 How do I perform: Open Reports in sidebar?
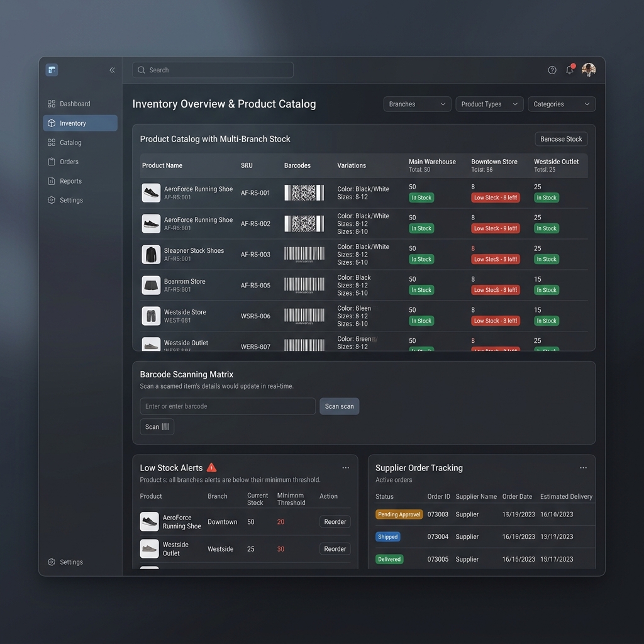coord(80,180)
